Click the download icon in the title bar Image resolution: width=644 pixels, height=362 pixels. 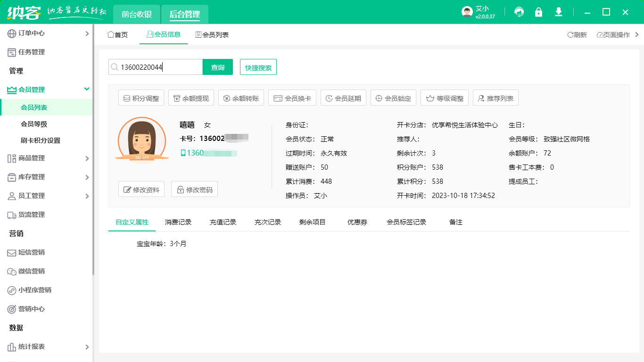[x=558, y=12]
